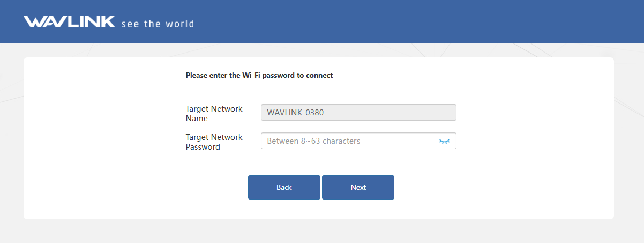Click the gray background below the card

tap(321, 232)
